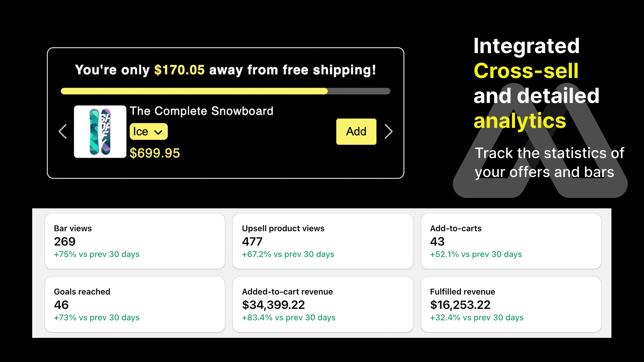This screenshot has width=644, height=362.
Task: Click the Cross-sell yellow heading text
Action: pyautogui.click(x=526, y=71)
